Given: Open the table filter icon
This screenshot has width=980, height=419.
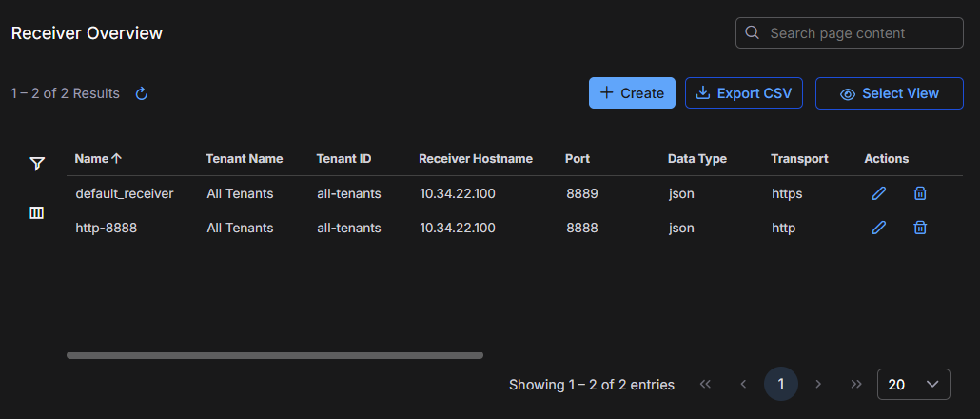Looking at the screenshot, I should (37, 164).
